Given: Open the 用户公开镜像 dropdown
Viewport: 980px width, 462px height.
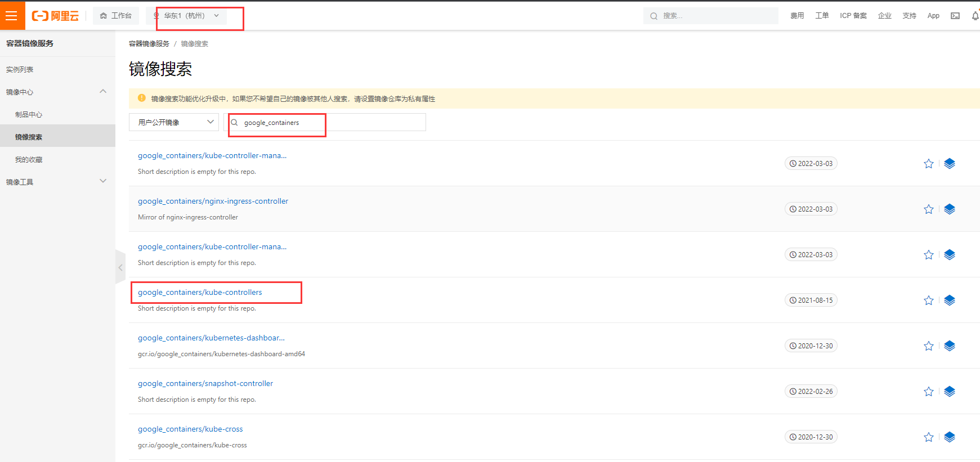Looking at the screenshot, I should (x=174, y=122).
